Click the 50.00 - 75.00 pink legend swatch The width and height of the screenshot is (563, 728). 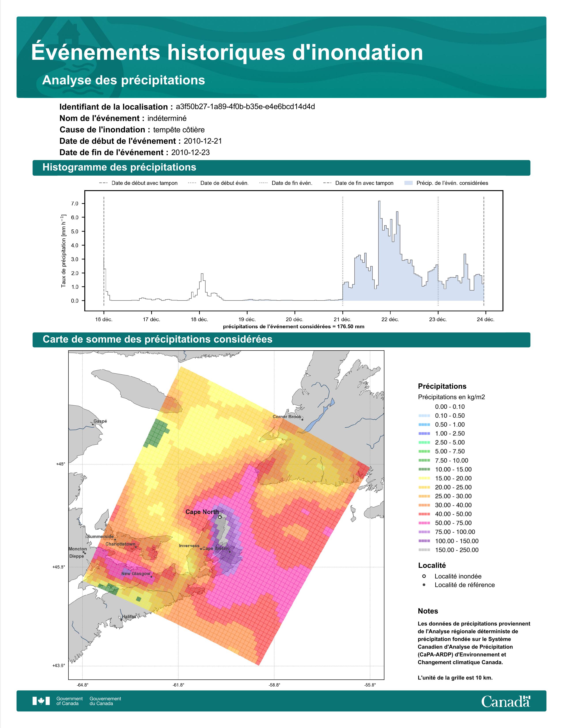pyautogui.click(x=424, y=523)
